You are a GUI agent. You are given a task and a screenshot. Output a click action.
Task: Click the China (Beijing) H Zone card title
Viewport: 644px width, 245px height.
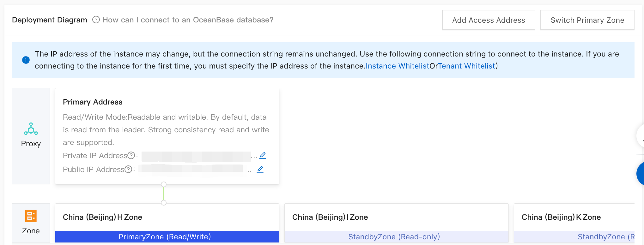point(102,217)
